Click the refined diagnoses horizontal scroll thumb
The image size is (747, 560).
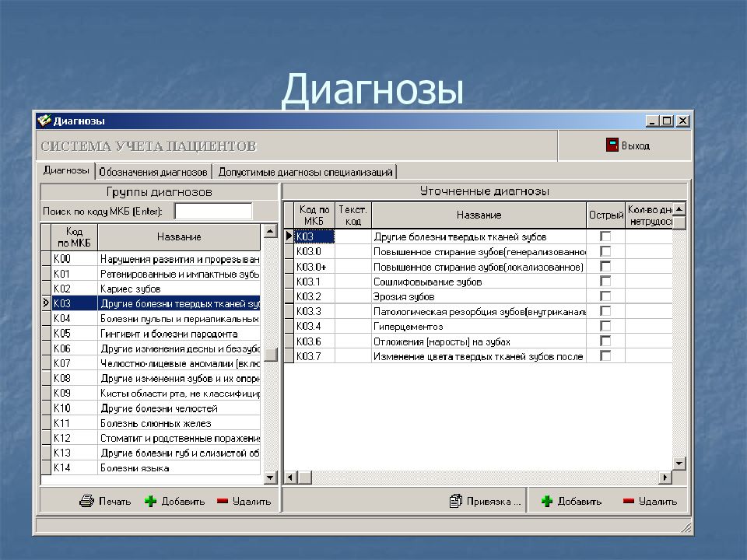304,477
